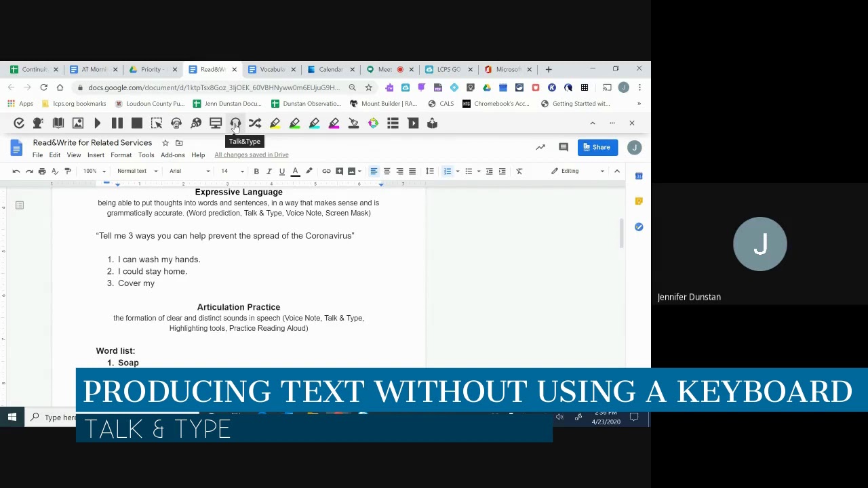The width and height of the screenshot is (868, 488).
Task: Open the Read&Write dictionary
Action: point(58,123)
